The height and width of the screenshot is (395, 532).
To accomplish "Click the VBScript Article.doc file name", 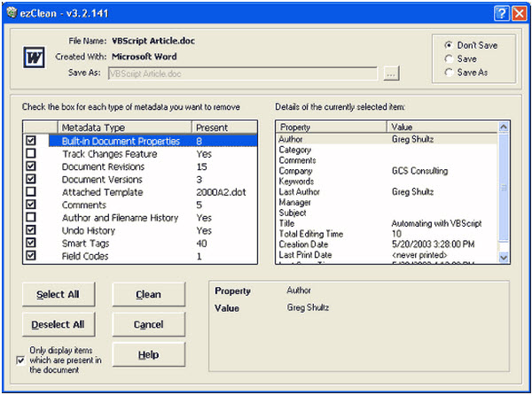I will point(153,41).
